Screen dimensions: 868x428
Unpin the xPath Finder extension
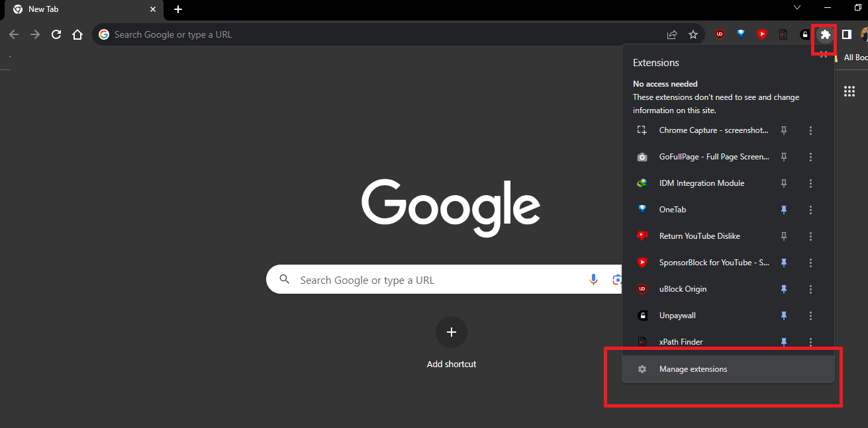click(784, 342)
